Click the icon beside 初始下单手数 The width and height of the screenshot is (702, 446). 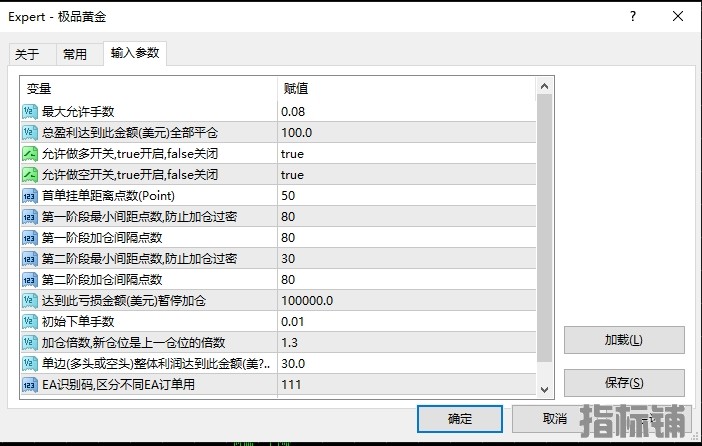29,322
